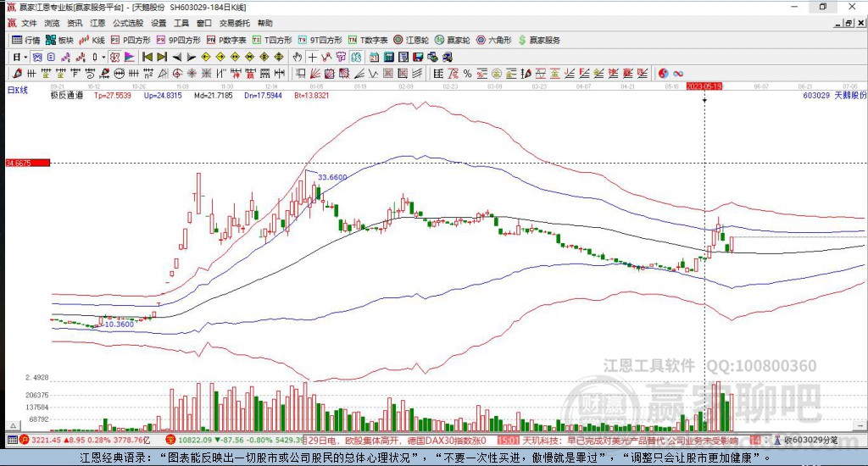
Task: Click the Md=21.7185 value
Action: tap(213, 95)
